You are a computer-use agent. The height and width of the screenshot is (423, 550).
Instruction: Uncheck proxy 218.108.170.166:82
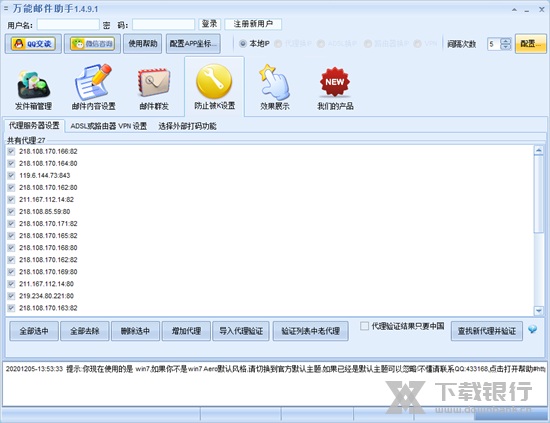(x=11, y=152)
